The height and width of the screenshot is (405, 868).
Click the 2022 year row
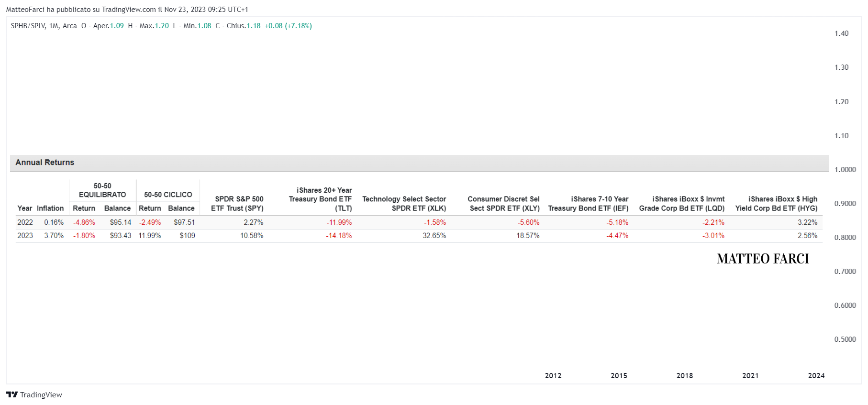[x=419, y=222]
